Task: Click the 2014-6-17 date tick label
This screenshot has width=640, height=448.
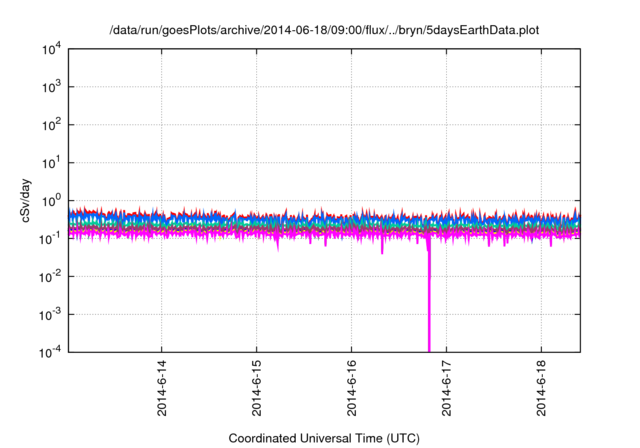Action: coord(447,388)
